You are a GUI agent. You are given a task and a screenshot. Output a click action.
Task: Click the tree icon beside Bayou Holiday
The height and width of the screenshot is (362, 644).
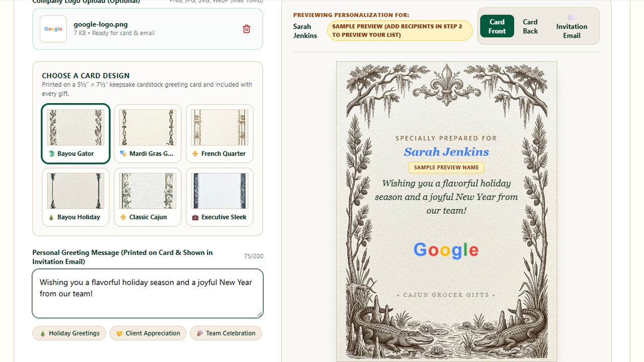51,217
